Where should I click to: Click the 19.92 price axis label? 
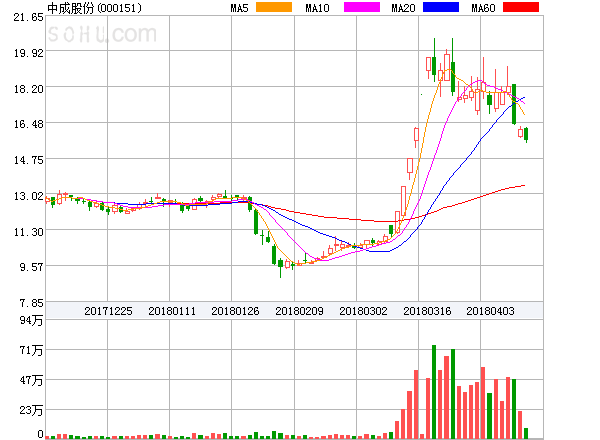[x=29, y=53]
